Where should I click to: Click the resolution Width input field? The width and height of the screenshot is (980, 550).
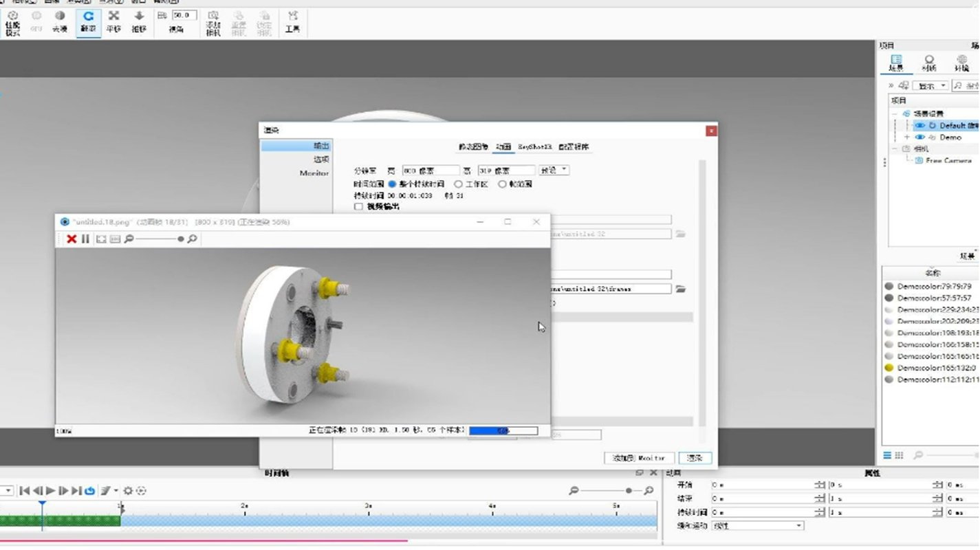click(x=431, y=170)
